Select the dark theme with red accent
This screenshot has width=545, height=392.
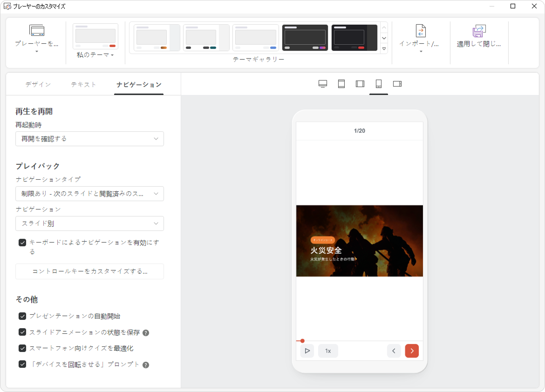[x=354, y=38]
